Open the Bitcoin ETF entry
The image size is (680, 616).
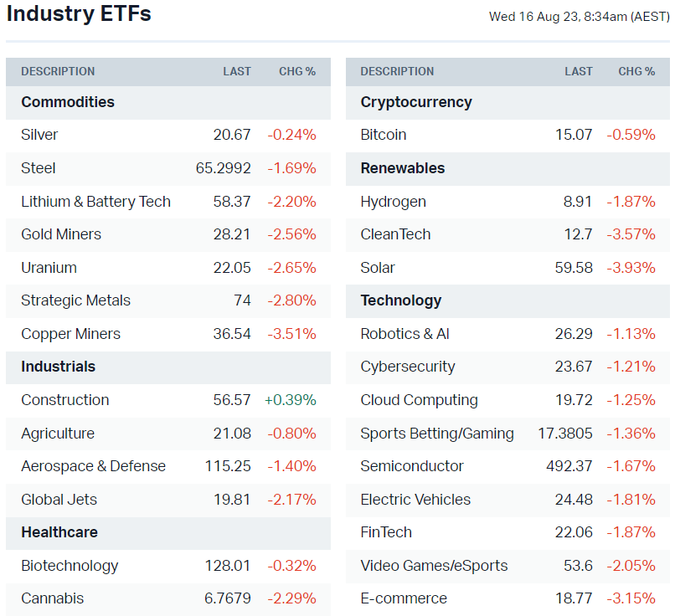click(384, 135)
